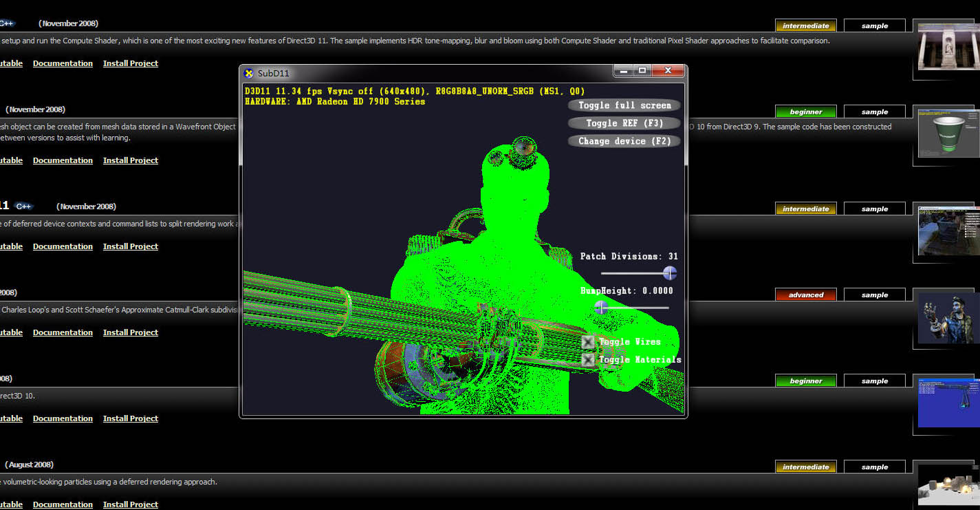Open the statue building sample thumbnail
980x510 pixels.
pos(948,45)
